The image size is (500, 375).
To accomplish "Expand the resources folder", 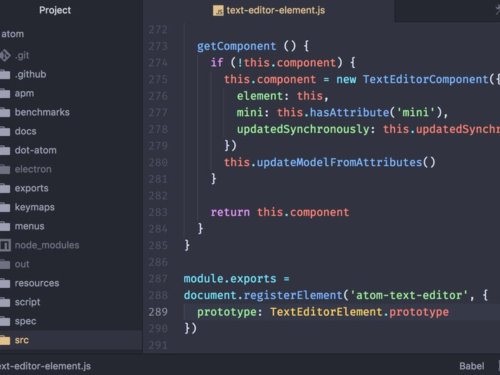I will [x=37, y=283].
